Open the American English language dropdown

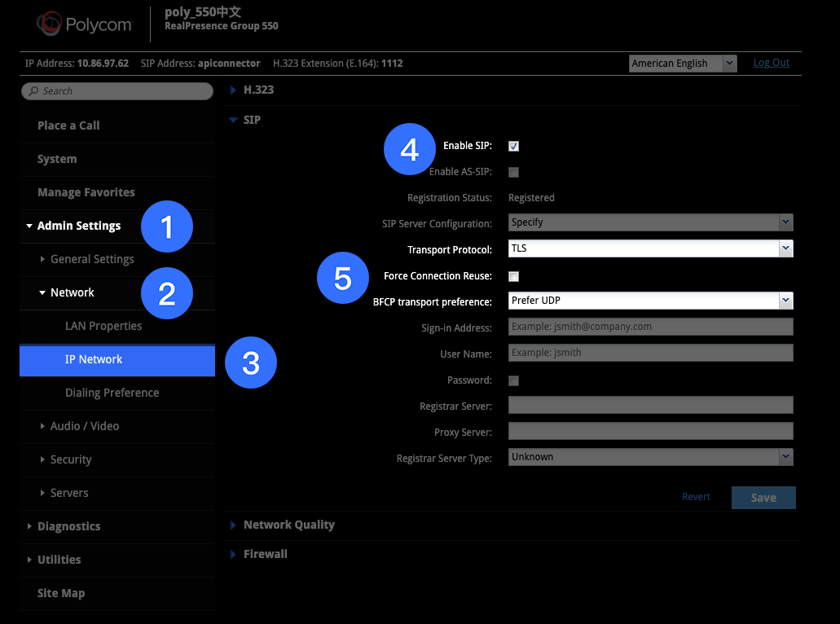coord(682,64)
